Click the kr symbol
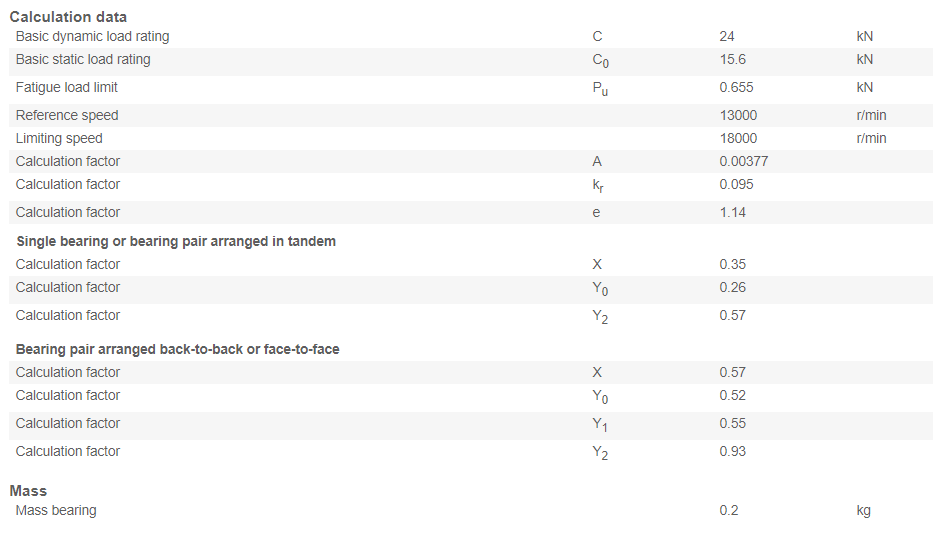The height and width of the screenshot is (537, 933). (598, 186)
